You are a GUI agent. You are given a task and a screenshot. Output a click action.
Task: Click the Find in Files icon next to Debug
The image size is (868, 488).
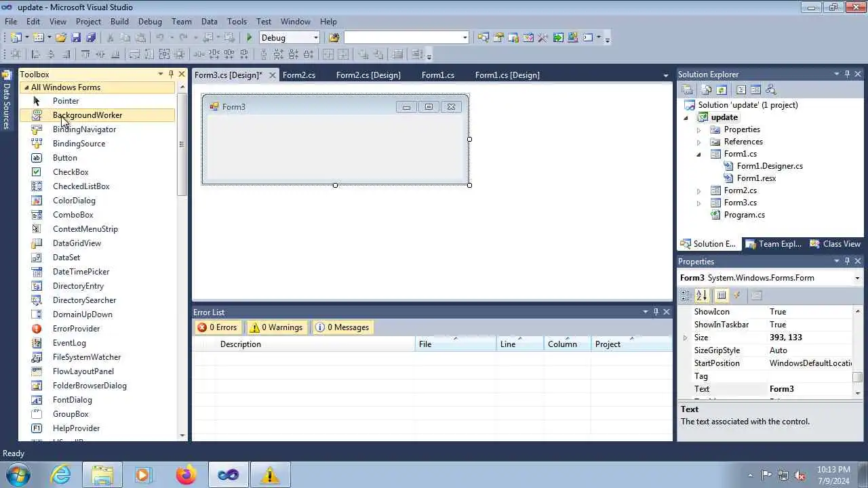(x=334, y=38)
